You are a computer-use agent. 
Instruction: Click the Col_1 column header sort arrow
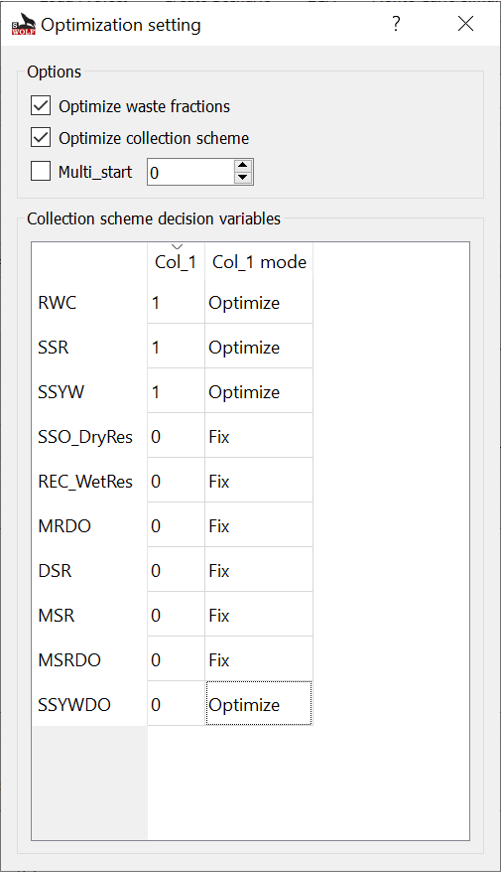pos(176,246)
